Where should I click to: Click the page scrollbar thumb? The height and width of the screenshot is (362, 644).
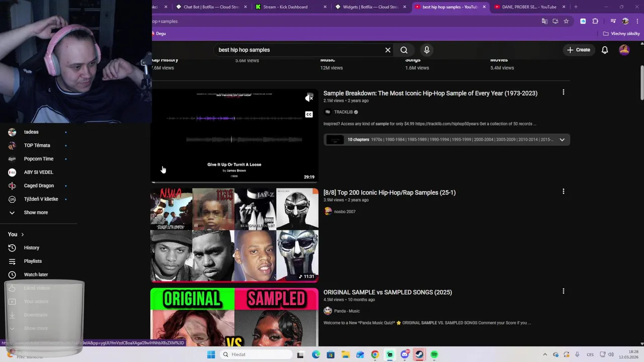(641, 83)
